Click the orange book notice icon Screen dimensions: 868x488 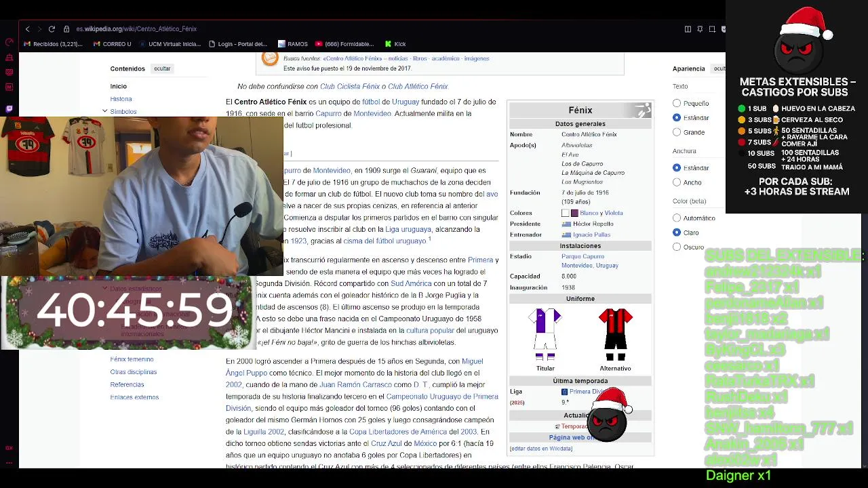(x=270, y=59)
